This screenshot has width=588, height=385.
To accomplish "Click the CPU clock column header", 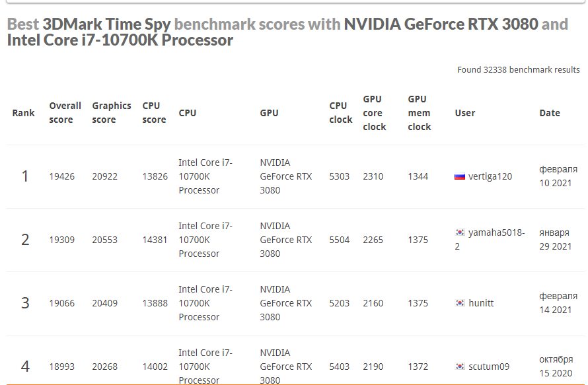I will [340, 112].
